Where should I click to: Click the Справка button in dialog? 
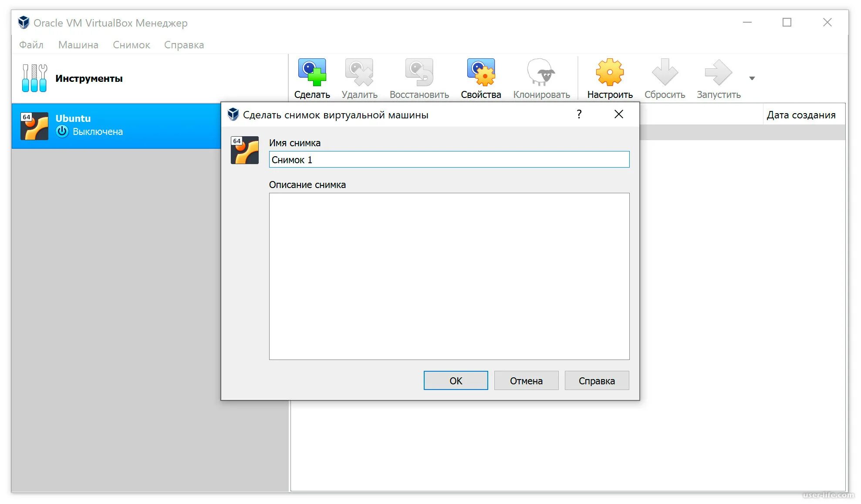597,381
